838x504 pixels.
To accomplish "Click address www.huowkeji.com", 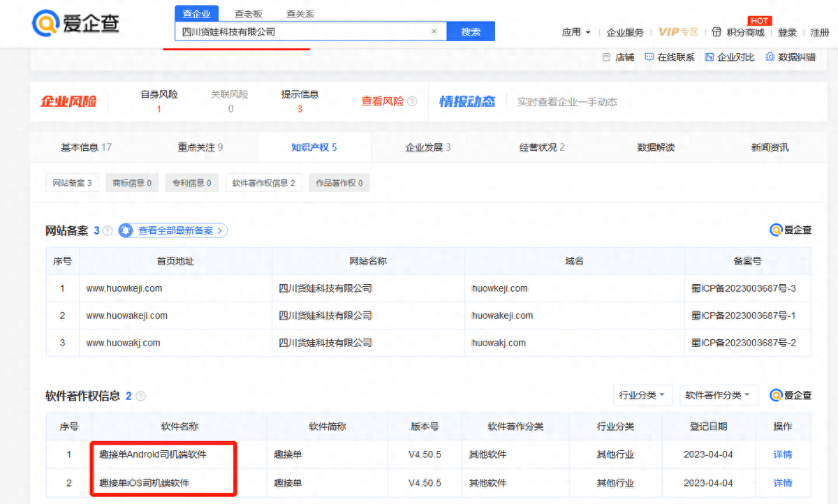I will (x=124, y=288).
